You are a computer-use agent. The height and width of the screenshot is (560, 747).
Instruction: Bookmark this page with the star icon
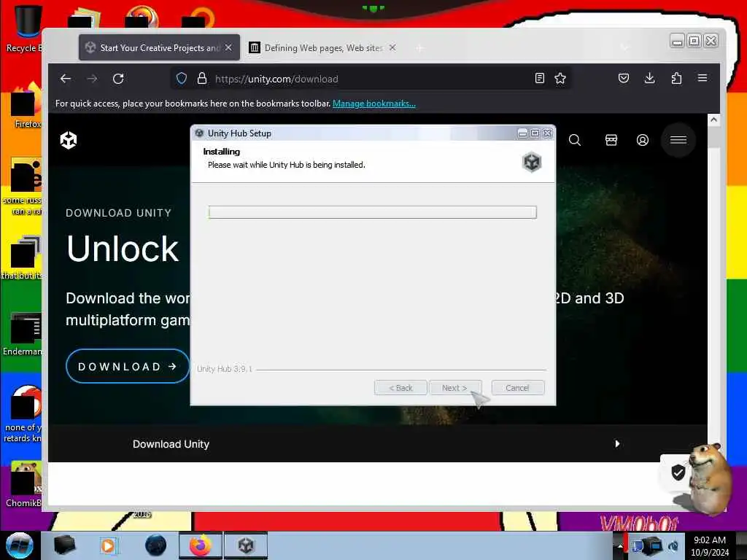(x=560, y=78)
